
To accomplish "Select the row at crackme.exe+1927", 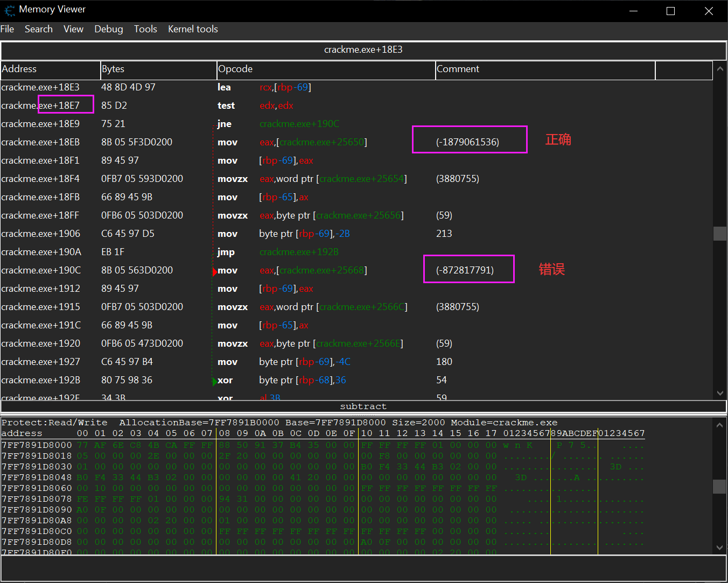I will click(x=356, y=362).
